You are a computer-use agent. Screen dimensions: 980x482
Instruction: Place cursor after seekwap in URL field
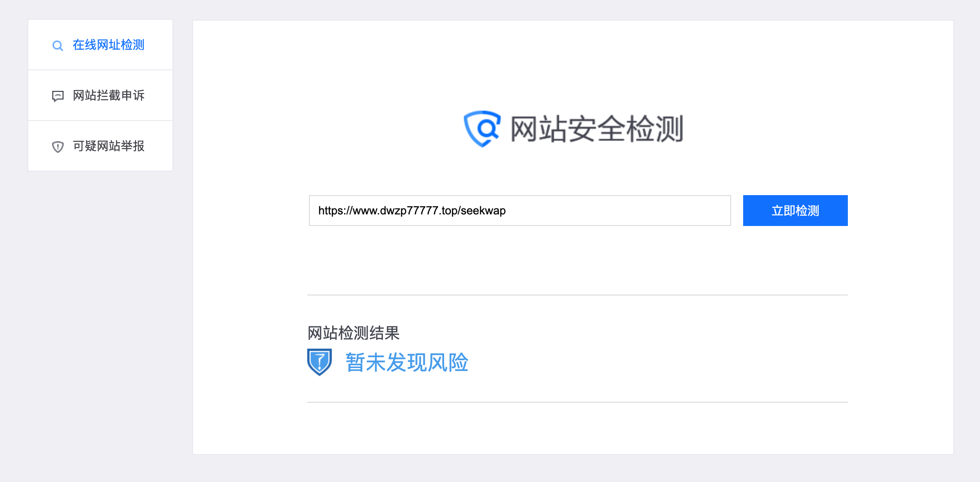507,211
